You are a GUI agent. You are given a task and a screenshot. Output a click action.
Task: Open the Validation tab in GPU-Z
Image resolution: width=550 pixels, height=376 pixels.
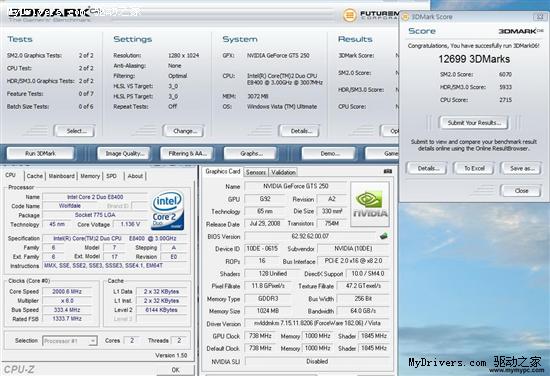[283, 172]
